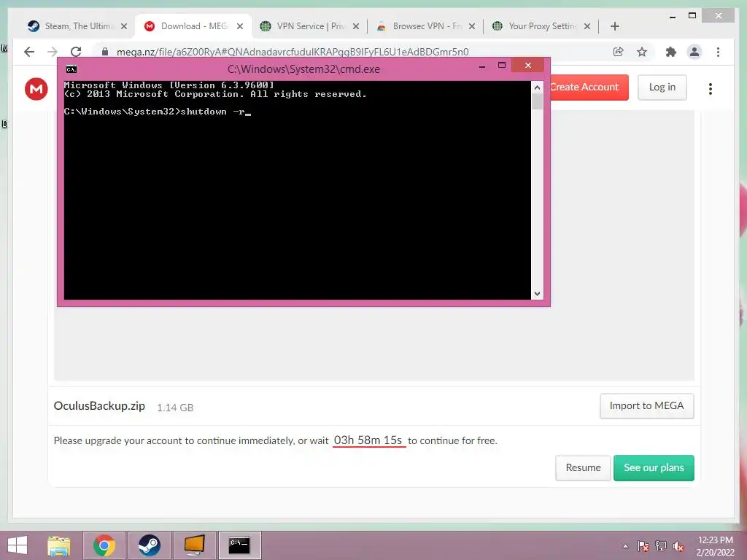Click the lock icon in address bar
This screenshot has width=747, height=560.
(105, 52)
